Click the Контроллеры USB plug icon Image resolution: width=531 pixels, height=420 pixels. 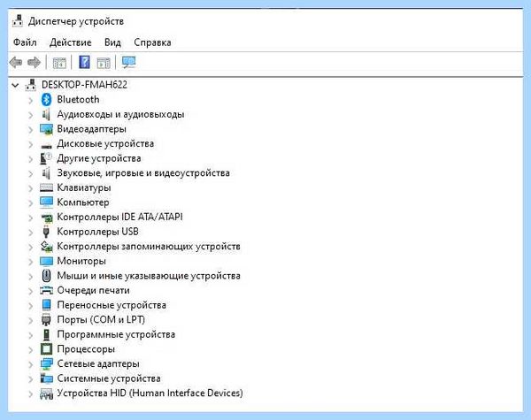[46, 232]
